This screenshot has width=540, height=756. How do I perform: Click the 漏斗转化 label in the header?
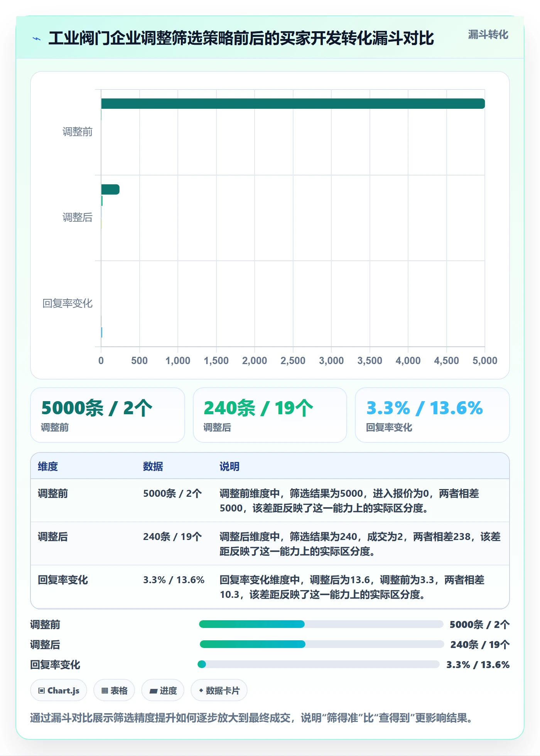click(x=488, y=35)
